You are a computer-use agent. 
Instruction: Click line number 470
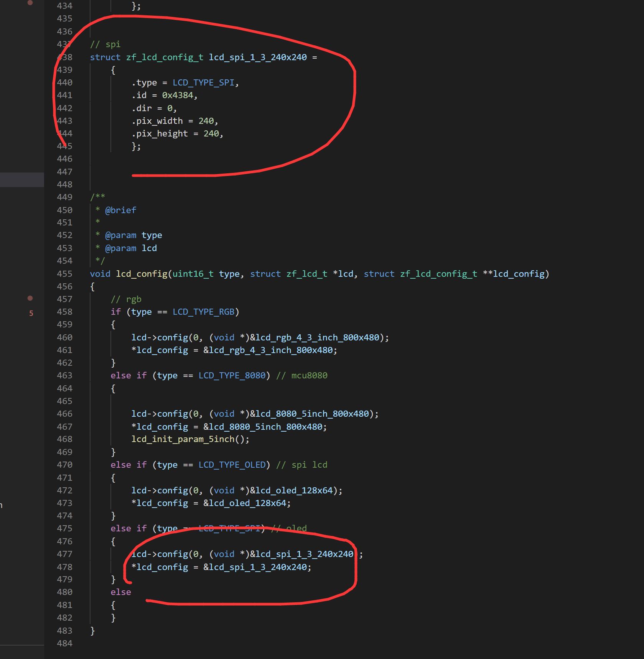click(x=64, y=465)
